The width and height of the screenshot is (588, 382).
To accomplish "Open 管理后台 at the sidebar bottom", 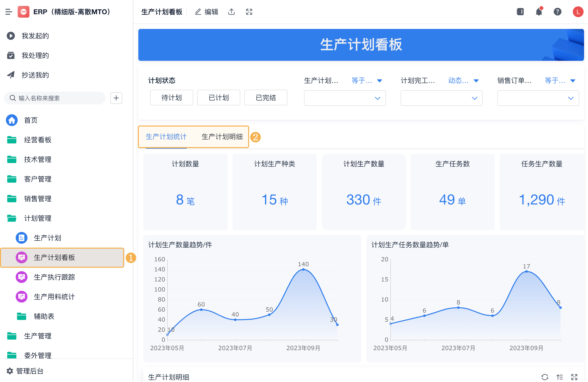I will point(29,371).
